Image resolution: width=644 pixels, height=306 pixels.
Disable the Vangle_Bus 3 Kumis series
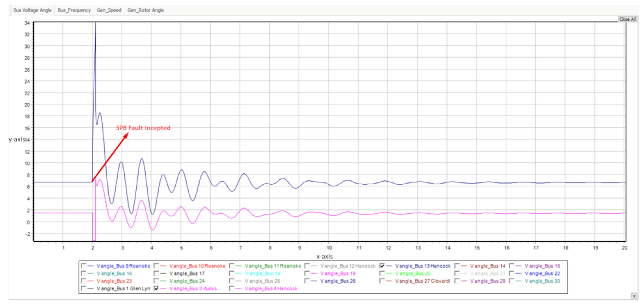[x=156, y=288]
